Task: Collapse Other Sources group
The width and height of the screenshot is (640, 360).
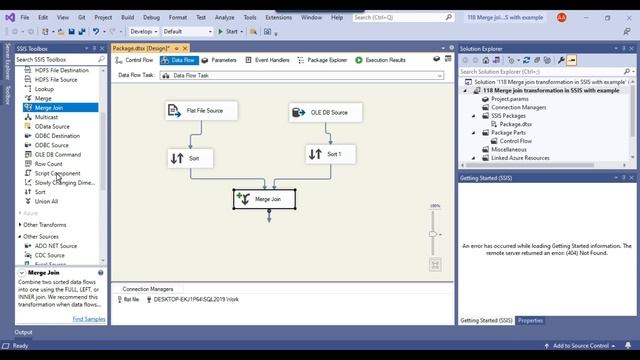Action: [x=20, y=237]
